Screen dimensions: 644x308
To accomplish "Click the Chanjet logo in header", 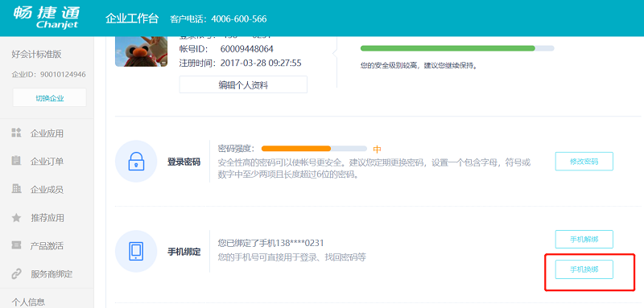I will [x=47, y=18].
